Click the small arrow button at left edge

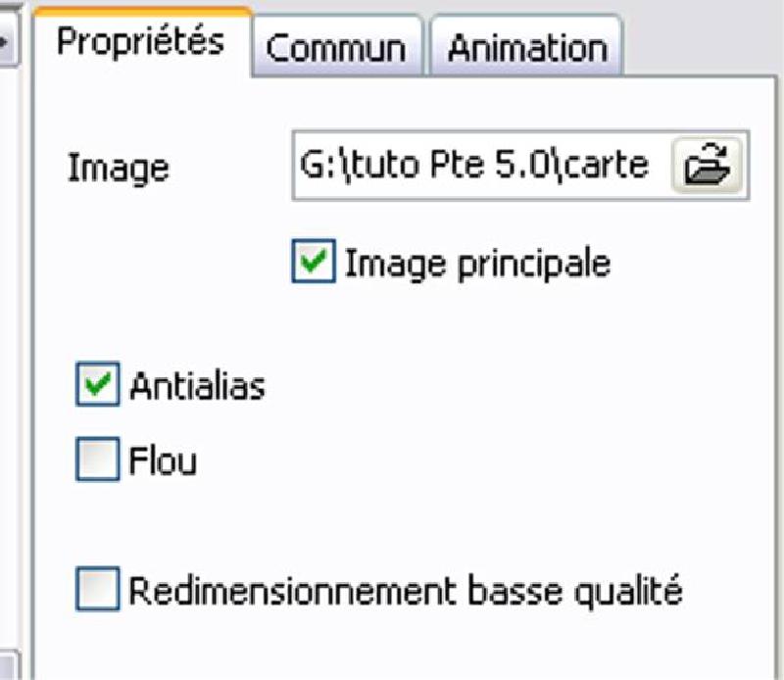[9, 37]
